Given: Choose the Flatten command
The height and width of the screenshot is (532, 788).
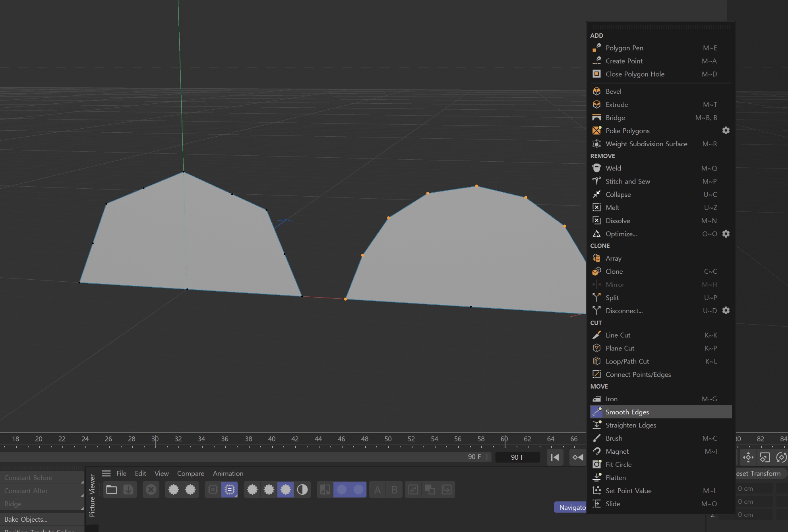Looking at the screenshot, I should click(x=661, y=478).
